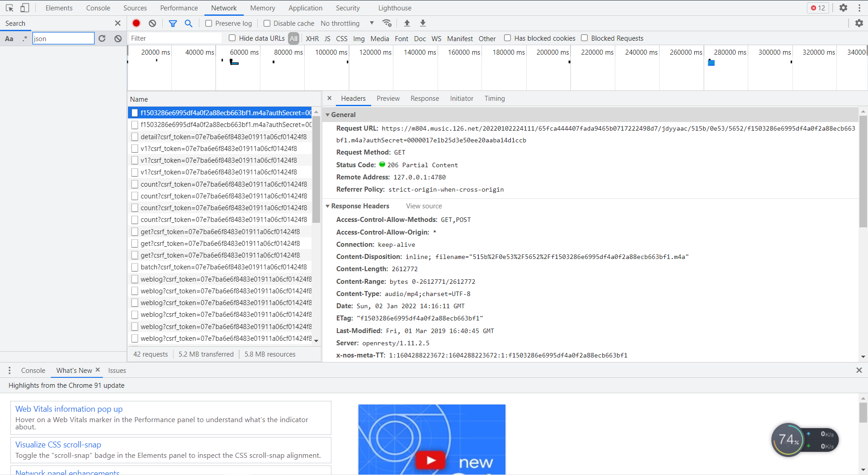Click the search field containing json

tap(63, 38)
